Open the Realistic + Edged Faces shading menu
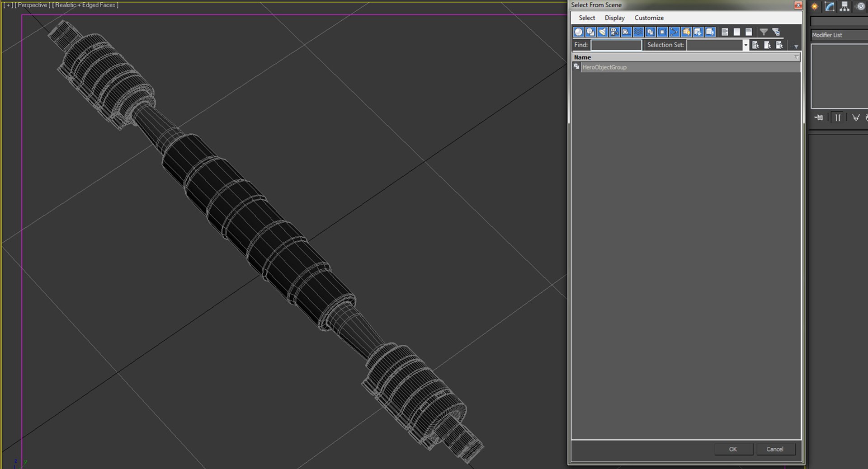Screen dimensions: 868x469 click(85, 5)
